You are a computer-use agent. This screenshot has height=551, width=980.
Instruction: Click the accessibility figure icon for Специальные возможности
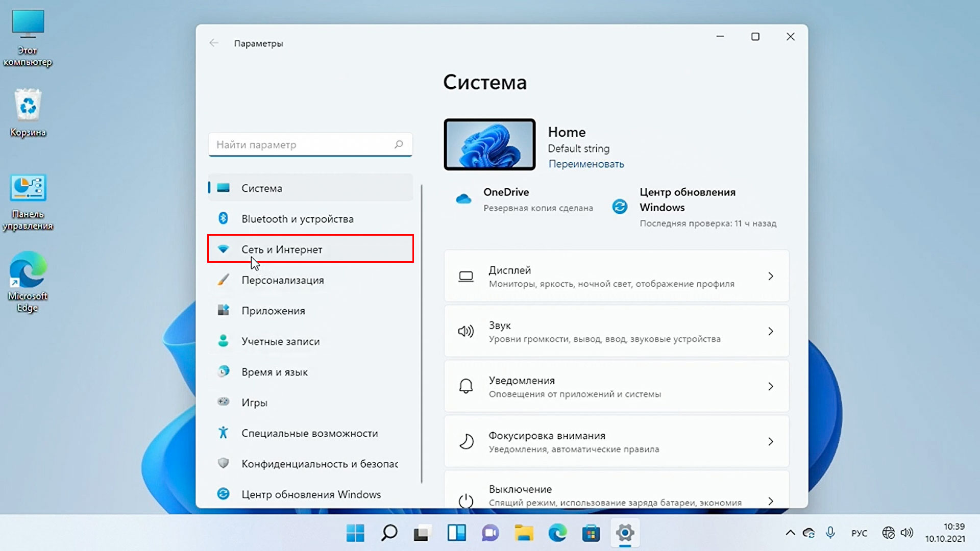(x=223, y=433)
